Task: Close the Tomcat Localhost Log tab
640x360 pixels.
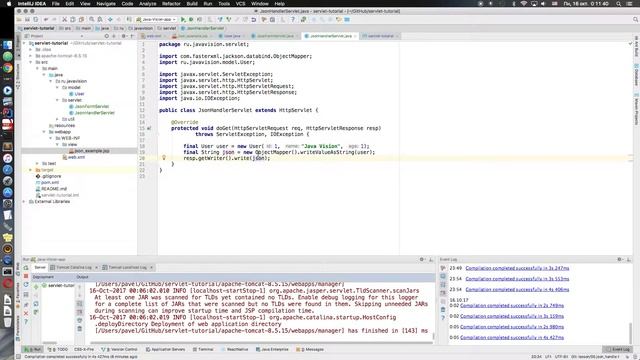Action: 151,267
